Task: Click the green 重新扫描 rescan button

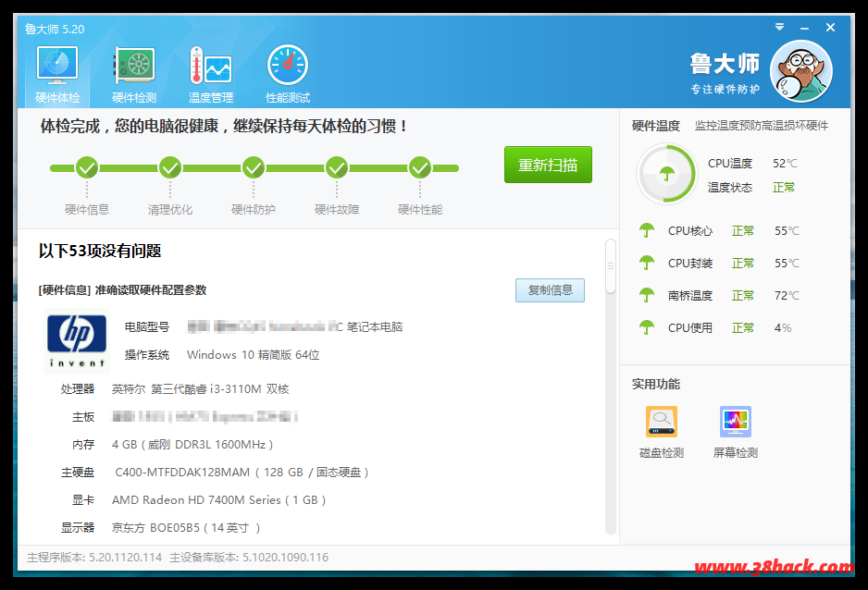Action: pos(548,165)
